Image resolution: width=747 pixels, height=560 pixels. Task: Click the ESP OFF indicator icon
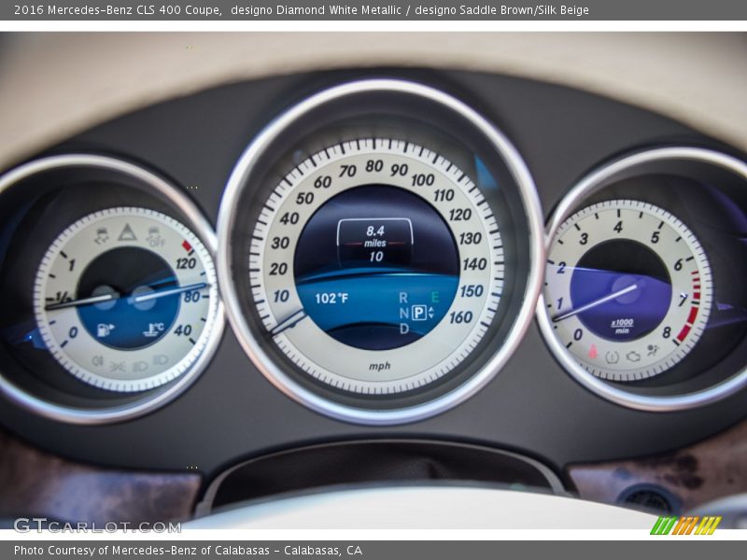coord(155,236)
